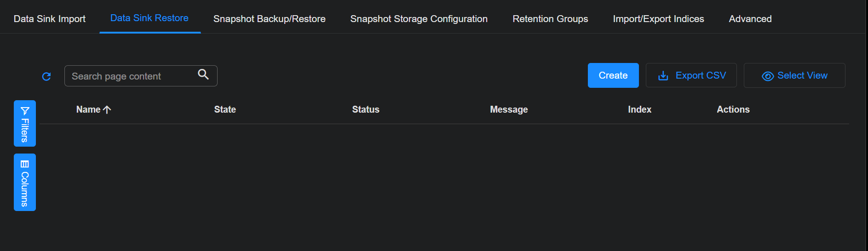Focus the Search page content field
This screenshot has width=868, height=251.
[x=131, y=76]
